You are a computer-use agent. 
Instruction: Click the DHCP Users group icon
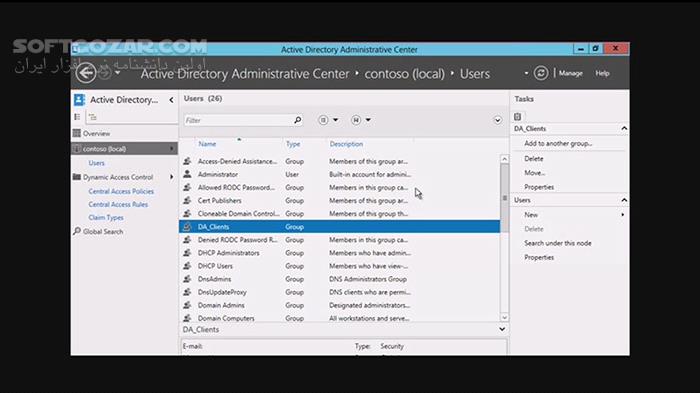coord(188,266)
